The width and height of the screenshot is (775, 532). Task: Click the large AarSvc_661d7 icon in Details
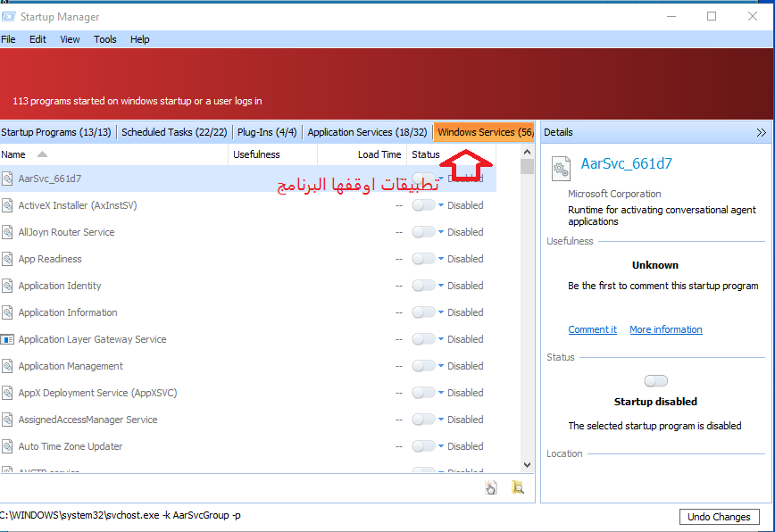561,169
